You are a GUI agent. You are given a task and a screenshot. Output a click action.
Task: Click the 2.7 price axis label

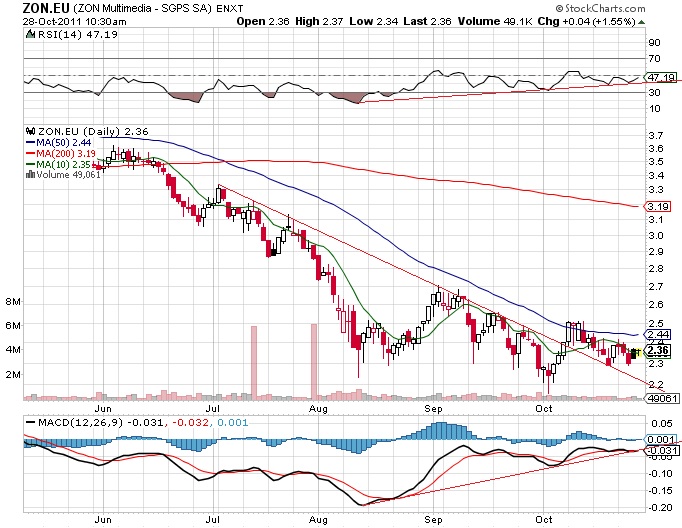tap(655, 286)
